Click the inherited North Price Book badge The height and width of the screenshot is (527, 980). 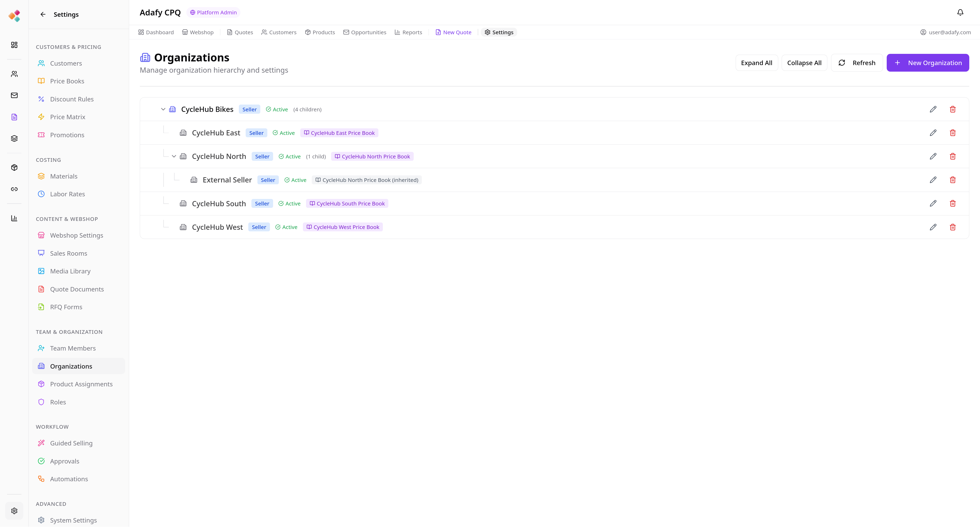pyautogui.click(x=367, y=180)
